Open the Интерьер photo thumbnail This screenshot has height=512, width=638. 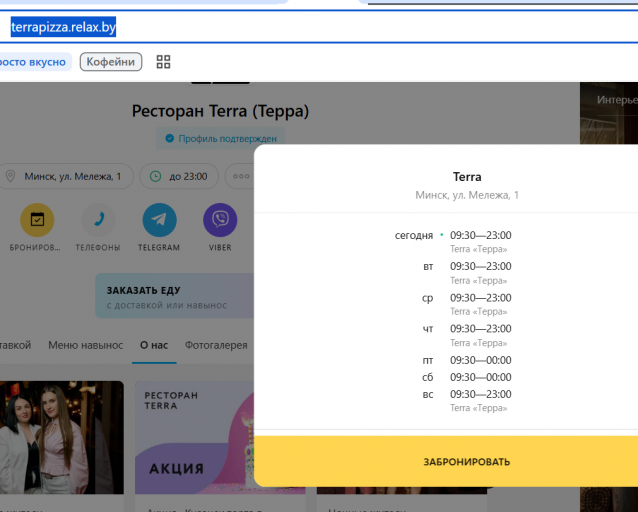(609, 113)
